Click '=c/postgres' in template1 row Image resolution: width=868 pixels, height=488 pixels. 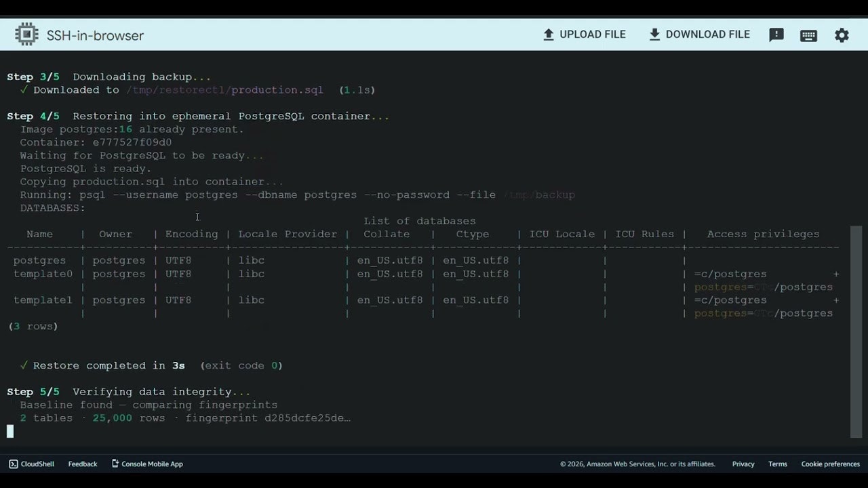pos(730,300)
